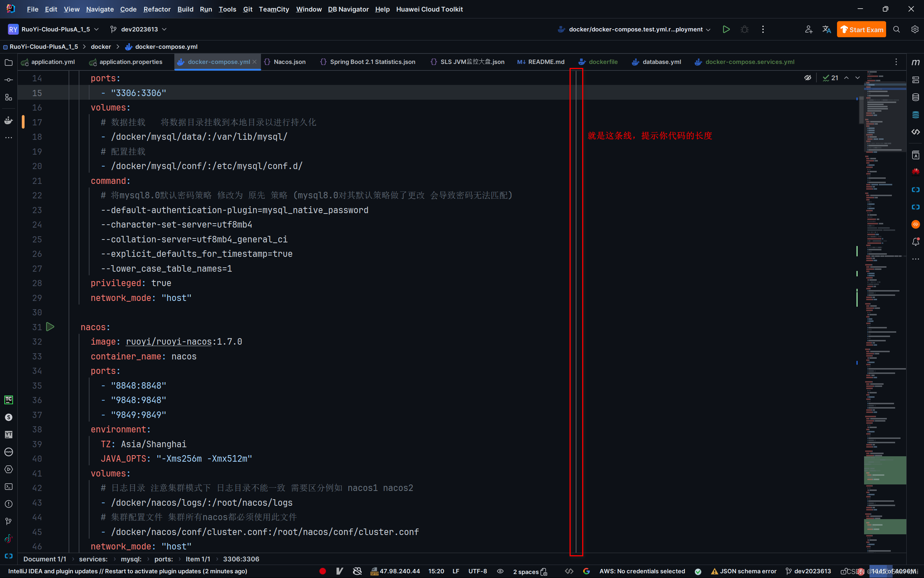Click the 15:20 cursor position widget
The image size is (924, 578).
click(436, 571)
